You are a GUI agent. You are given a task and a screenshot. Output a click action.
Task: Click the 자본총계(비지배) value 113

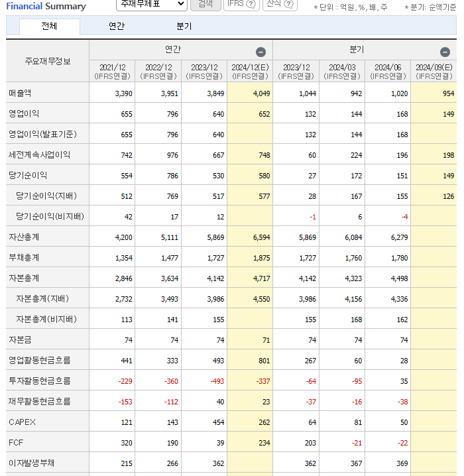127,320
